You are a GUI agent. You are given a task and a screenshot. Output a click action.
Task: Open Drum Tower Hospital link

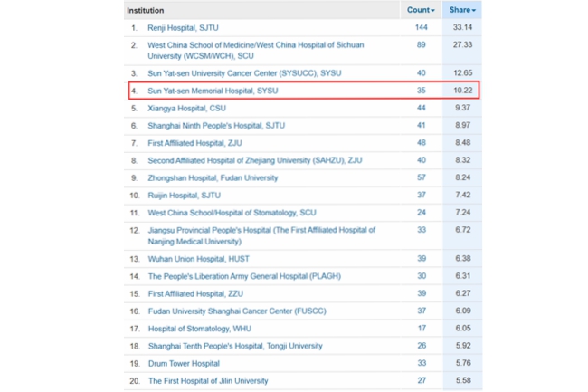pyautogui.click(x=185, y=364)
